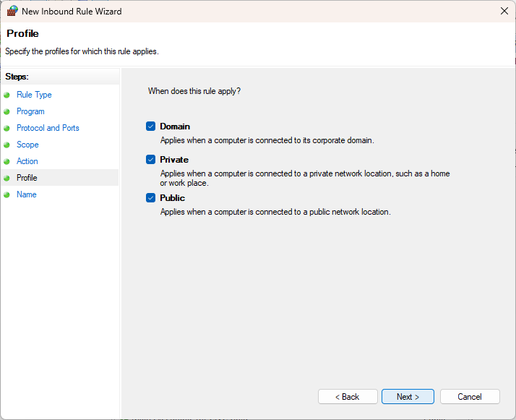Navigate to the Name step

(26, 194)
